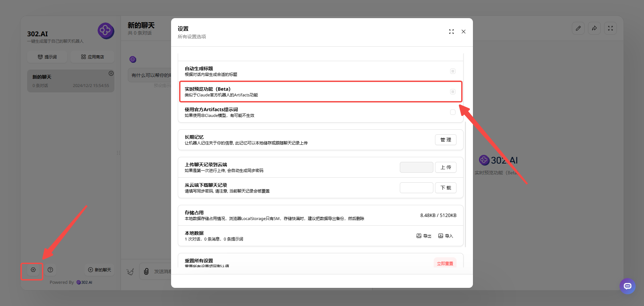Toggle 自动生成标题 checkbox
The height and width of the screenshot is (306, 644).
click(453, 71)
